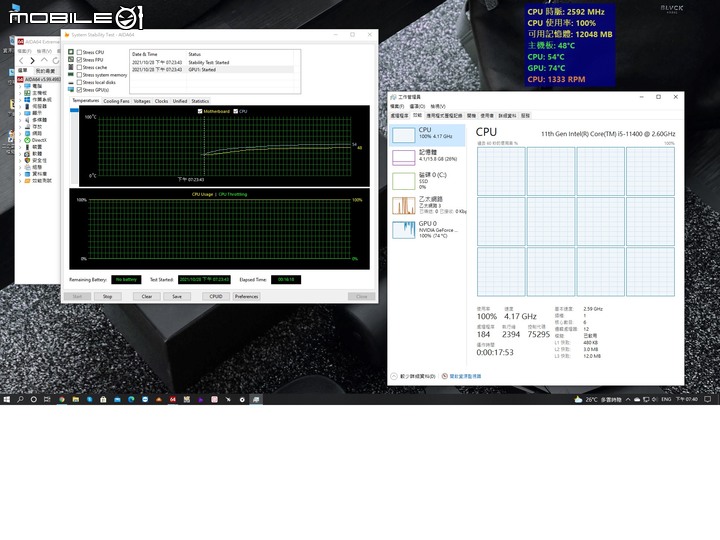
Task: Select the 效能測試 item in AIDA64 tree
Action: coord(38,180)
